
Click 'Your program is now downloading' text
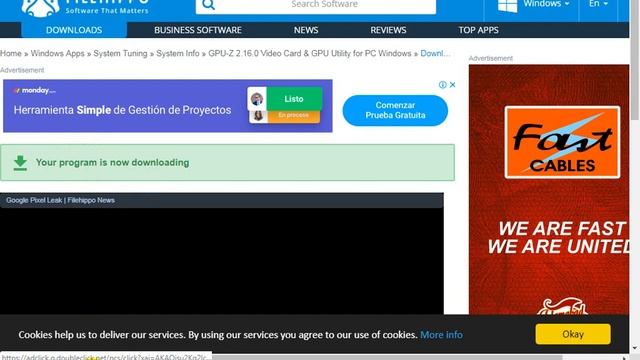(112, 162)
